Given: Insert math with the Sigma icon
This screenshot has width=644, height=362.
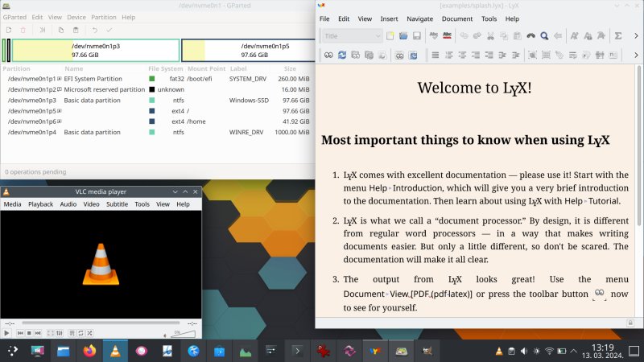Looking at the screenshot, I should (618, 36).
